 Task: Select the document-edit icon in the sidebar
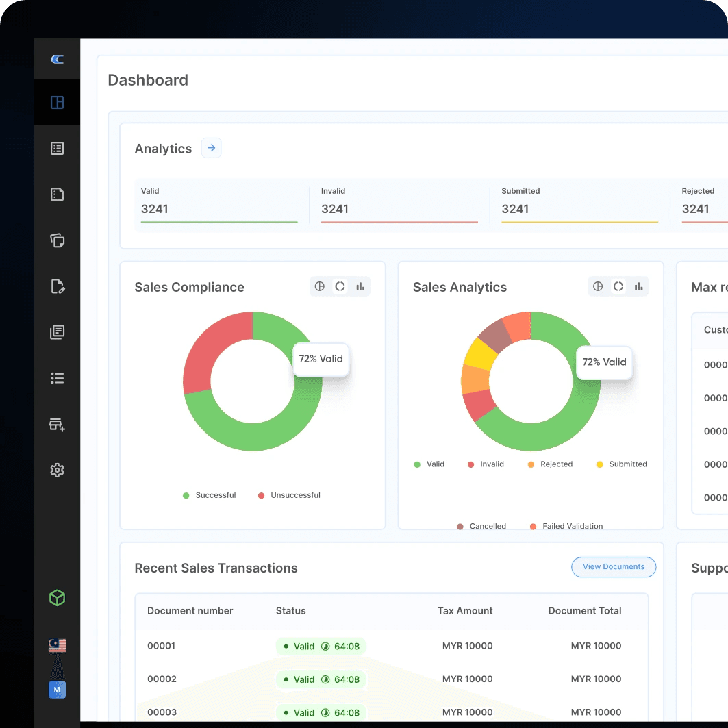point(58,287)
